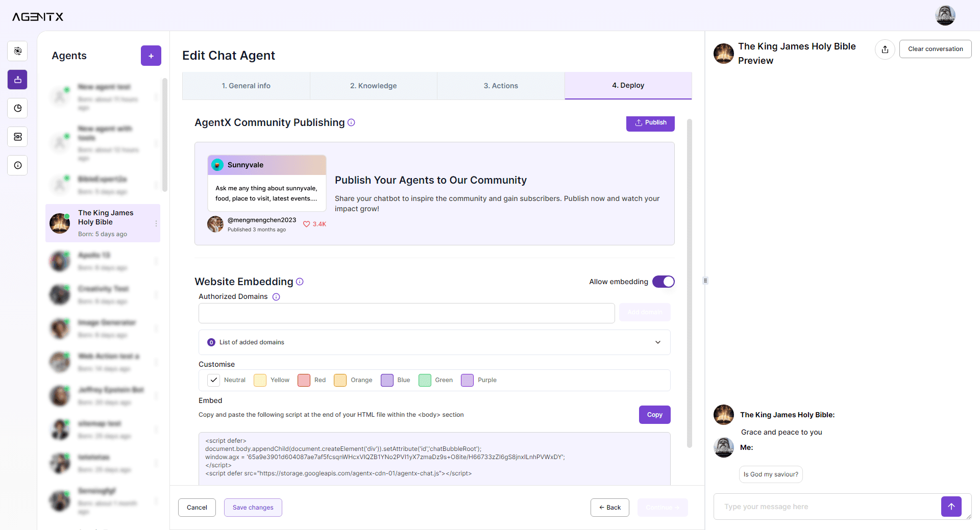Click the Deploy content scrollbar
The image size is (980, 530).
[x=690, y=283]
